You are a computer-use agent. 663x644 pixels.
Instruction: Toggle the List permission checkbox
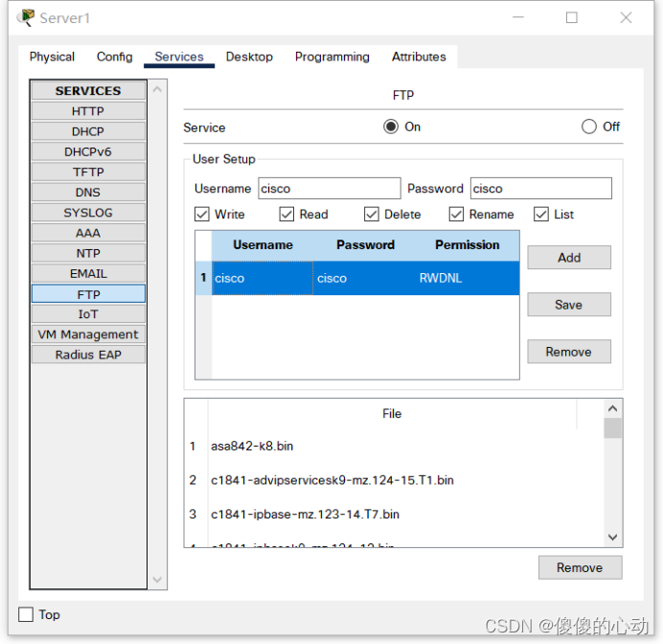[x=541, y=215]
